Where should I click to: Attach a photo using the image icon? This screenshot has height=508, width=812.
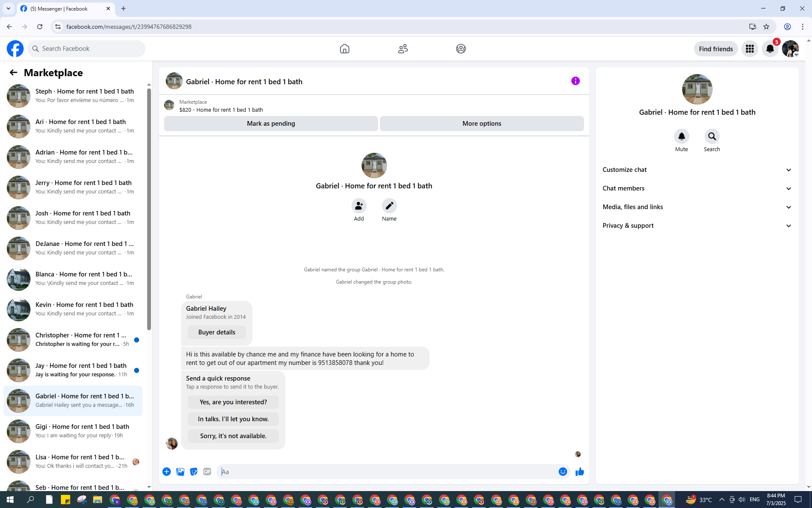point(180,472)
